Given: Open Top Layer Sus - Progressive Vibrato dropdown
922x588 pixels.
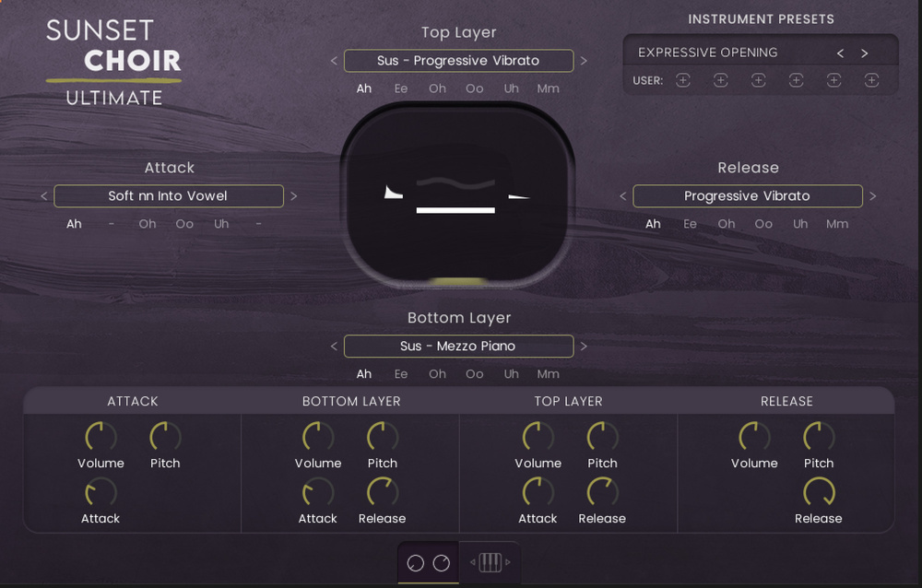Looking at the screenshot, I should coord(458,61).
